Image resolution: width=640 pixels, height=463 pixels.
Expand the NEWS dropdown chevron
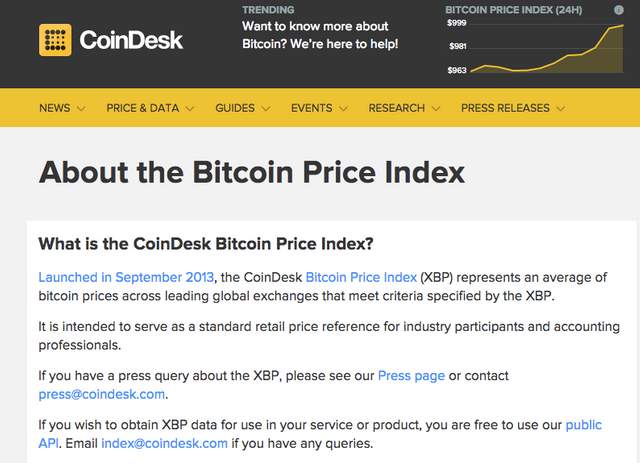(81, 109)
